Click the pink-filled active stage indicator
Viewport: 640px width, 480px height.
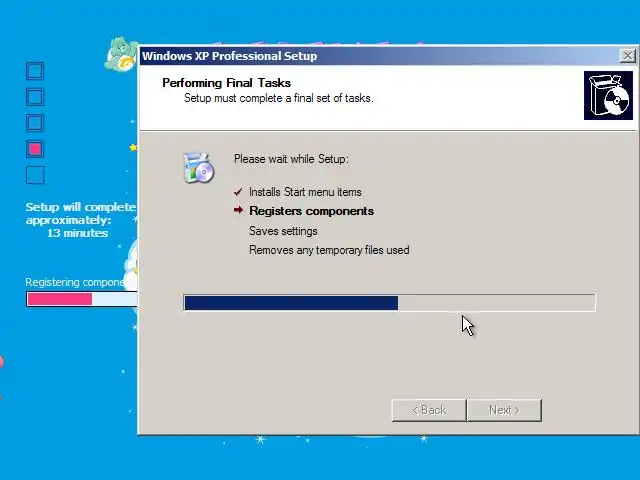(35, 149)
